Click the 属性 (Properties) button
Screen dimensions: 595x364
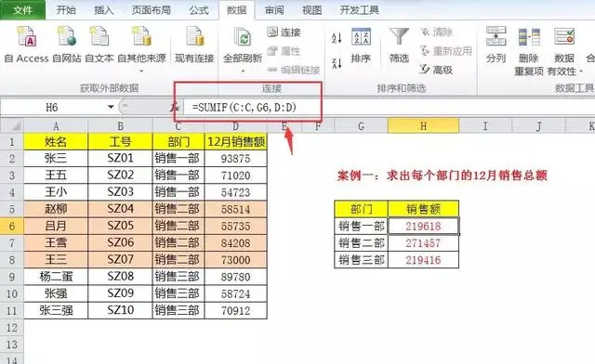pyautogui.click(x=284, y=51)
